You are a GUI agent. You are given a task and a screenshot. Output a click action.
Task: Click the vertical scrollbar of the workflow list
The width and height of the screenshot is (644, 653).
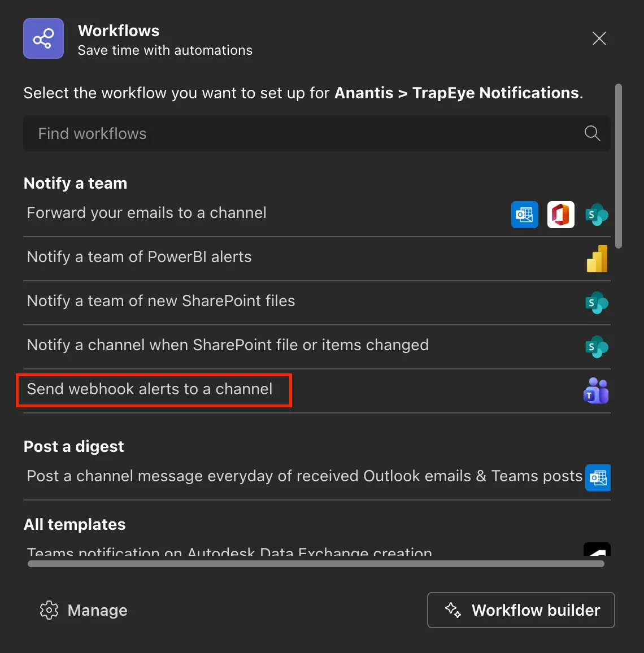[x=619, y=166]
